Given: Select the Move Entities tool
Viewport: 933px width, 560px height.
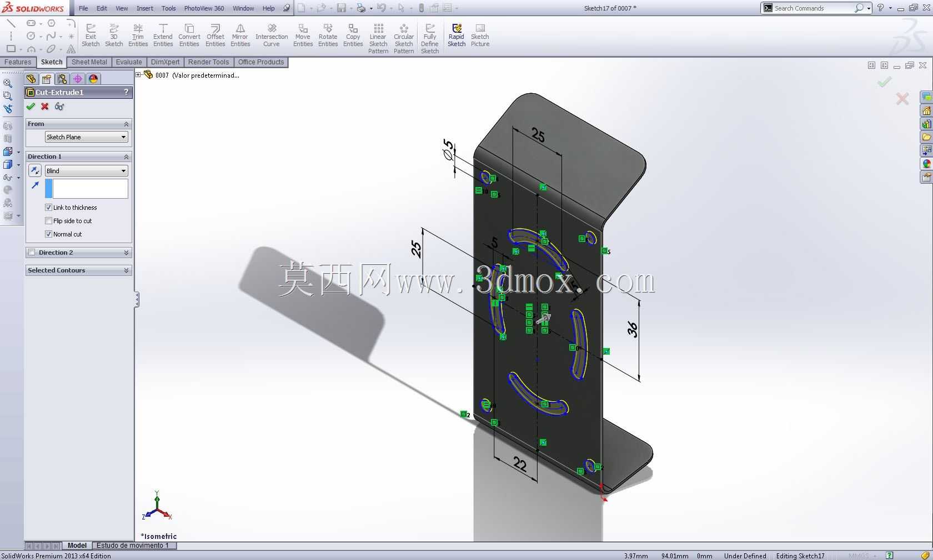Looking at the screenshot, I should [x=303, y=36].
